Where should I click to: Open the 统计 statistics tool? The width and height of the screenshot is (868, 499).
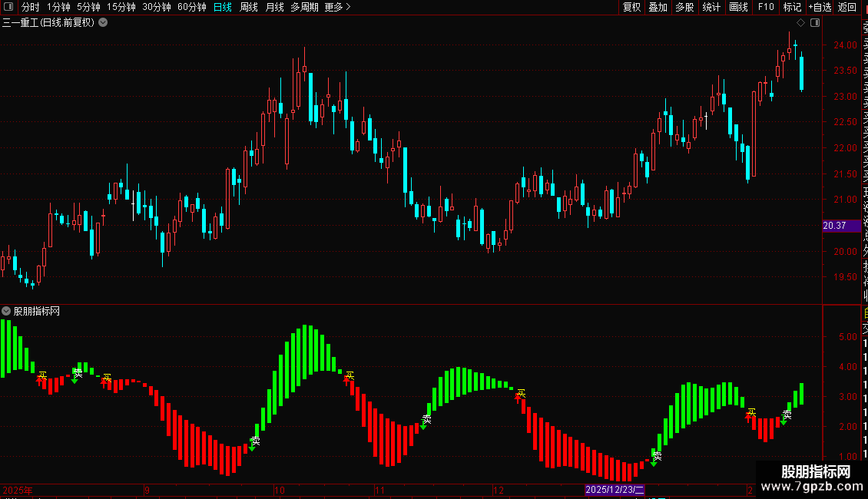pos(711,7)
